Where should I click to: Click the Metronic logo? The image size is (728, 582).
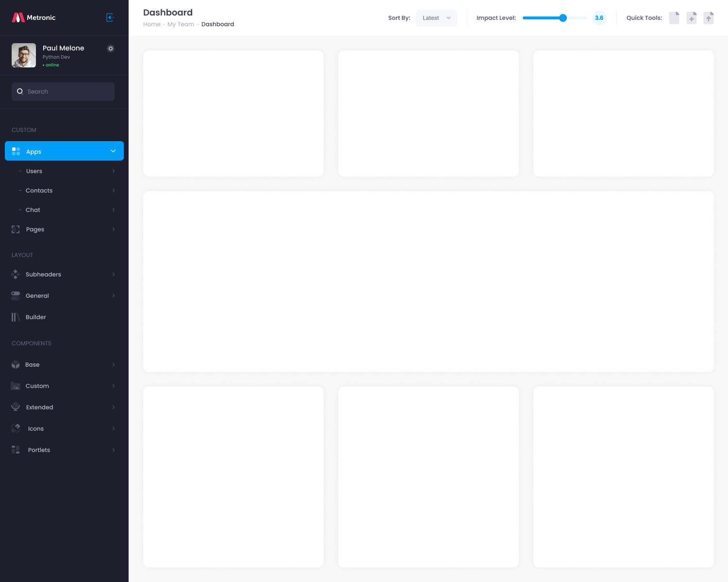pos(34,17)
